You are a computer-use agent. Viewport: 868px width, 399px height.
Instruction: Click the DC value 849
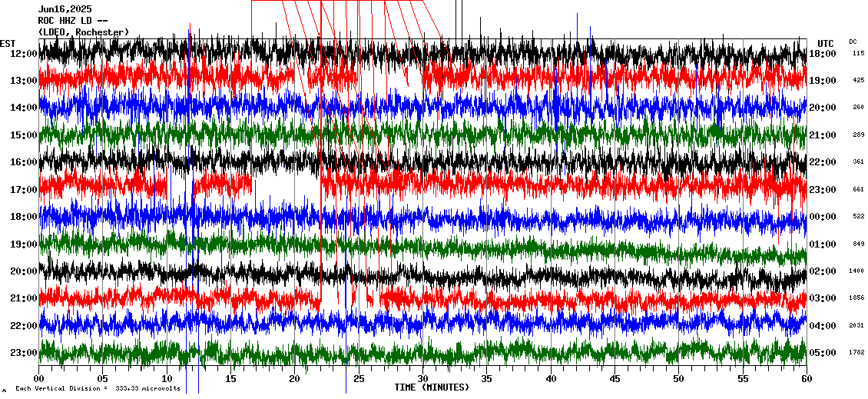coord(859,244)
